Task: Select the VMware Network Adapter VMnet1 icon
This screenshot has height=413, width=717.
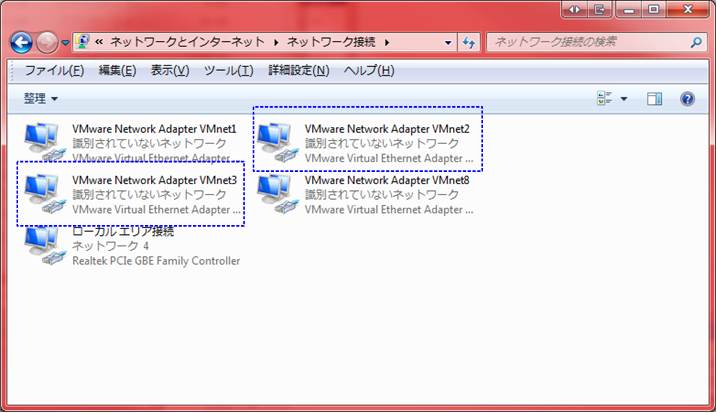Action: click(42, 141)
